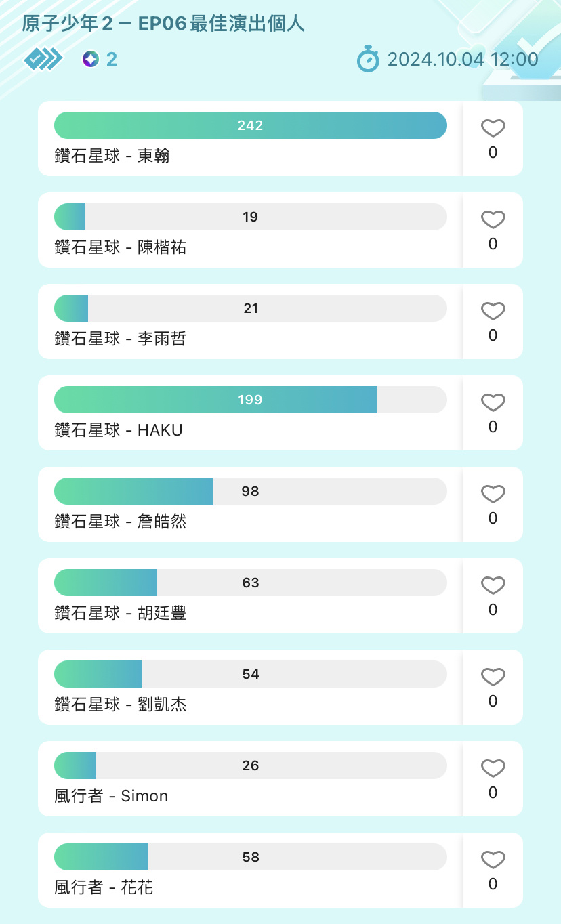
Task: Open the poll title 原子少年2 EP06
Action: pos(163,24)
